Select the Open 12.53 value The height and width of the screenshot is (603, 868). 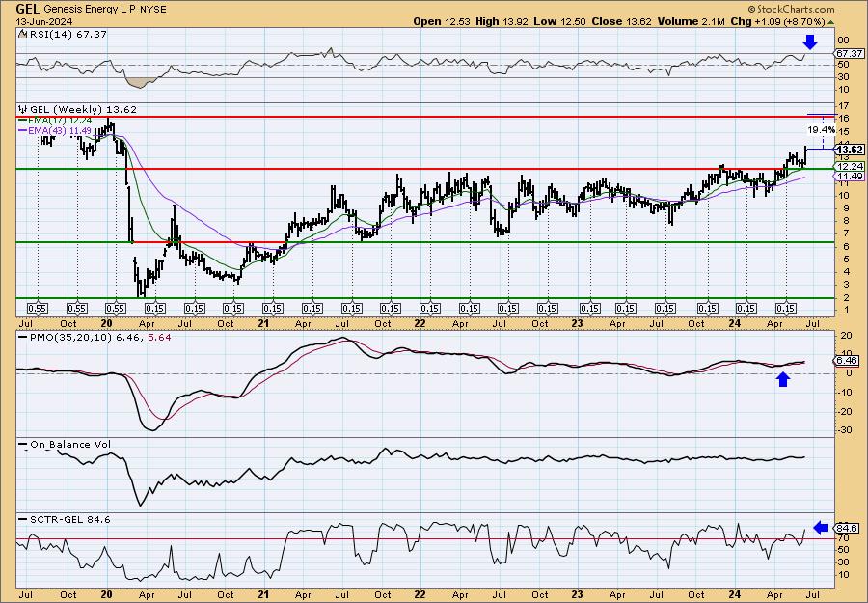point(441,21)
